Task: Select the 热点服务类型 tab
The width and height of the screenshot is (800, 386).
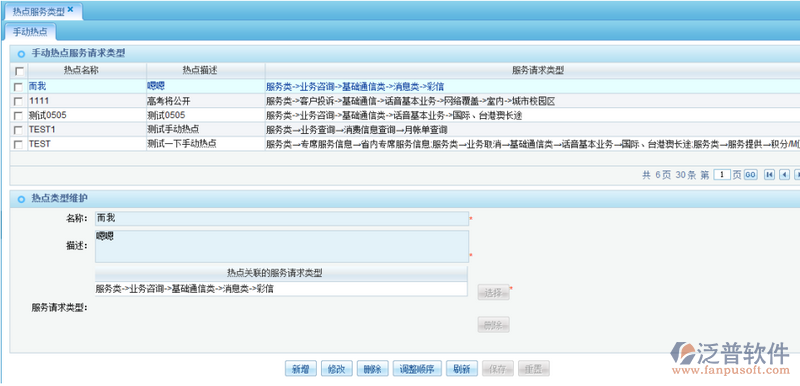Action: [x=38, y=10]
